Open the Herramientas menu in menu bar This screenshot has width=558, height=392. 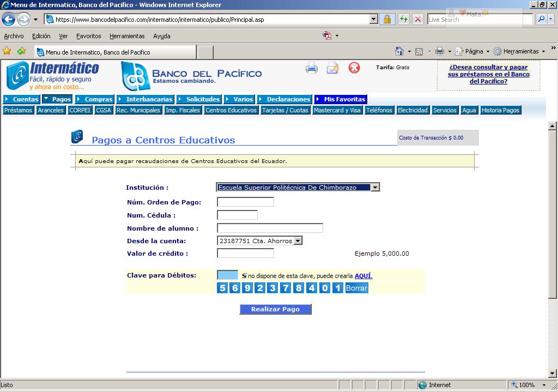click(x=127, y=36)
